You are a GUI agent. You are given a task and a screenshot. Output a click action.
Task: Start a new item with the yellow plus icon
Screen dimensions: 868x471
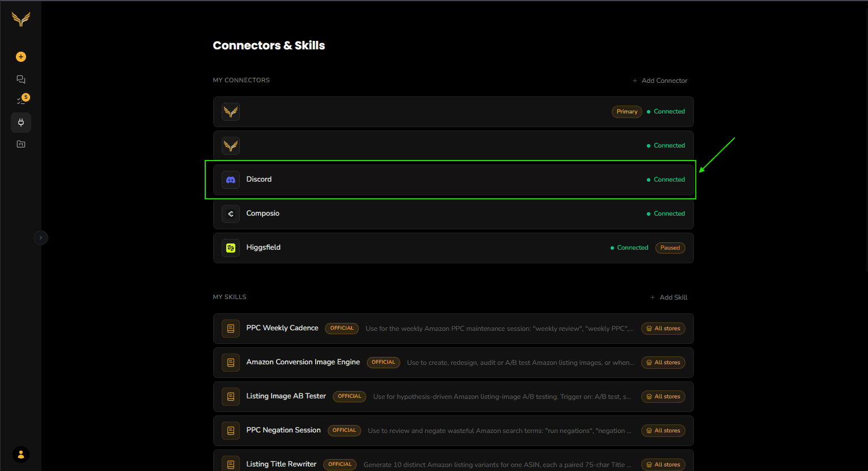21,57
